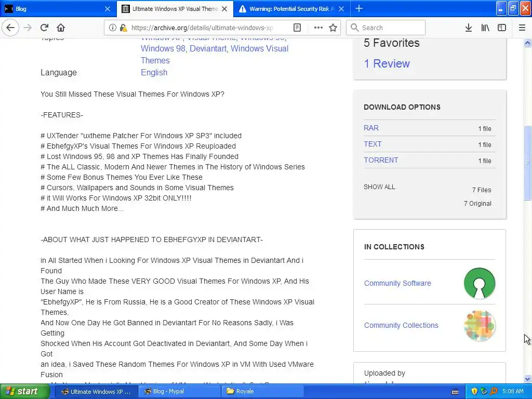532x399 pixels.
Task: Click the page scrollbar up arrow
Action: 527,43
